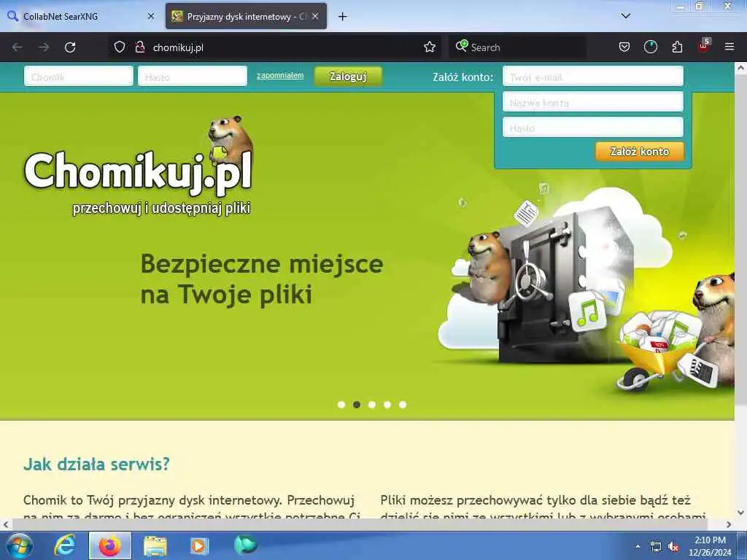Launch Internet Explorer from the taskbar
The width and height of the screenshot is (747, 560).
tap(64, 545)
